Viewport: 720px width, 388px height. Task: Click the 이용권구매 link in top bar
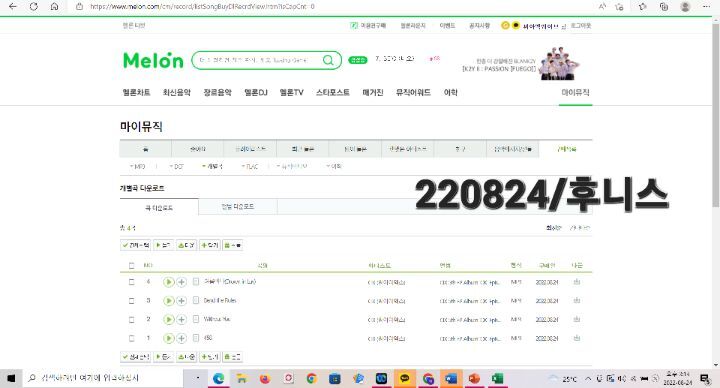pos(368,26)
